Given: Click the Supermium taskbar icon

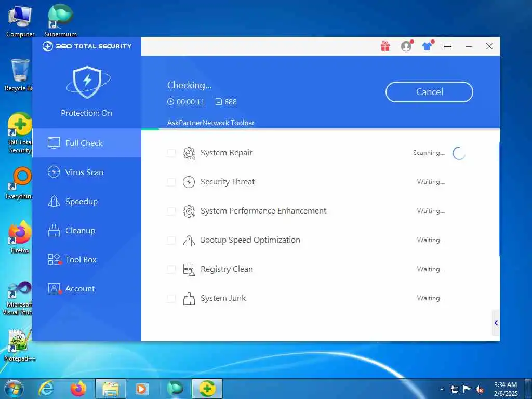Looking at the screenshot, I should [175, 389].
